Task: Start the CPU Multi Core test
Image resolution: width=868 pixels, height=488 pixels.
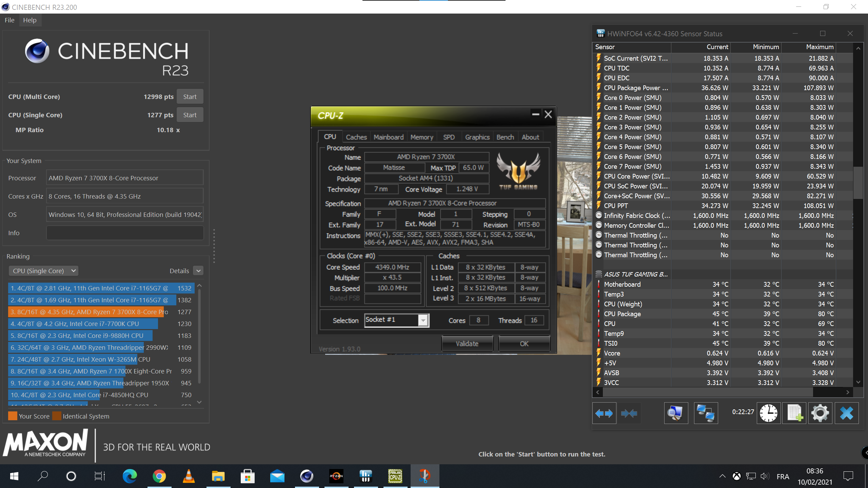Action: [190, 97]
